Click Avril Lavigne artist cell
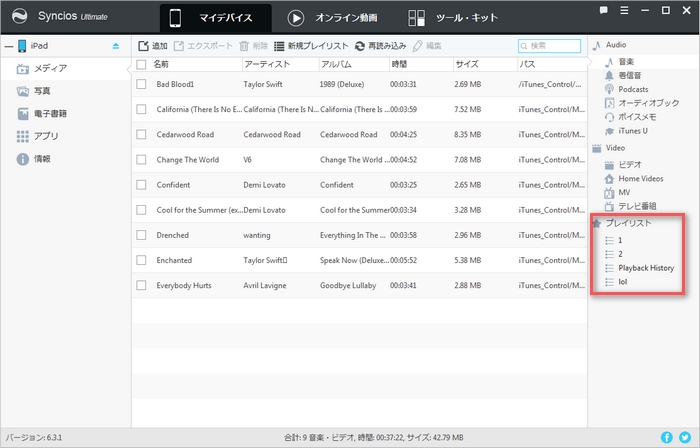The width and height of the screenshot is (700, 448). [265, 285]
